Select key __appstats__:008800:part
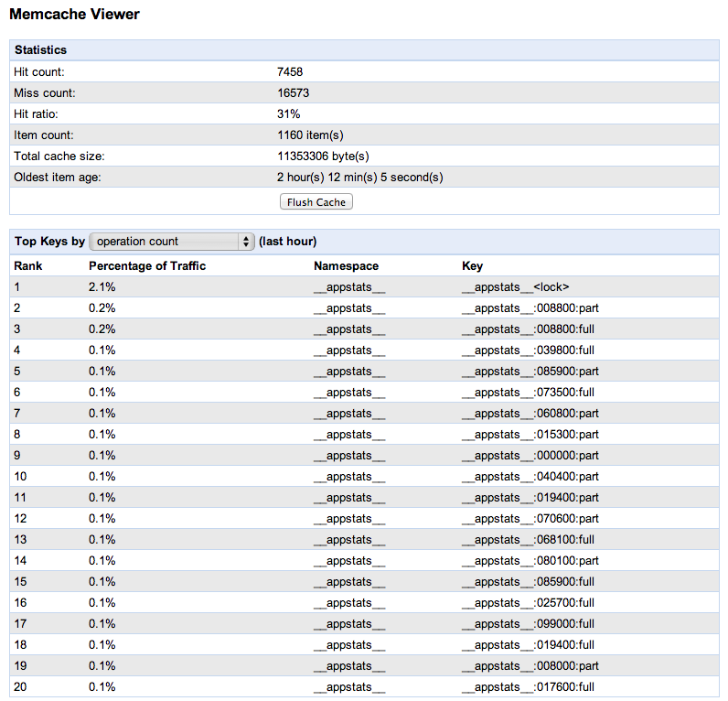 click(530, 308)
